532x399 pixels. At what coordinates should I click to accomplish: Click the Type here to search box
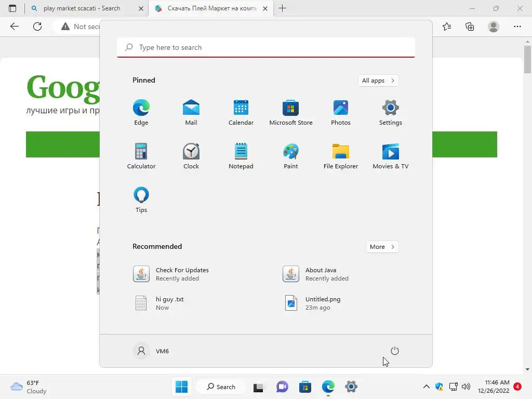pyautogui.click(x=266, y=47)
